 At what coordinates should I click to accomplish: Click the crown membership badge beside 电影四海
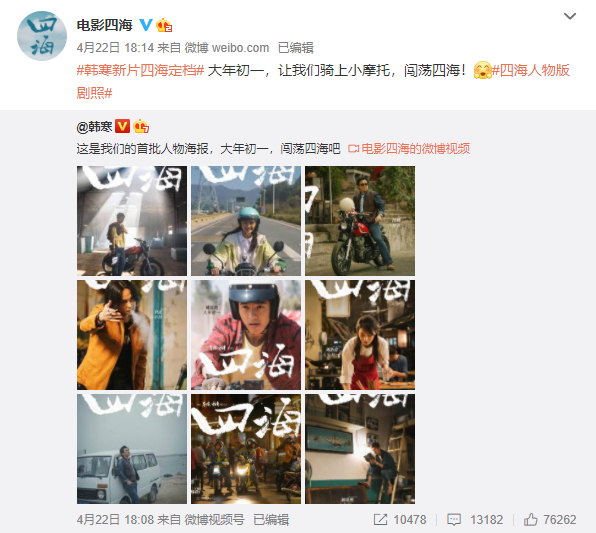(x=164, y=25)
